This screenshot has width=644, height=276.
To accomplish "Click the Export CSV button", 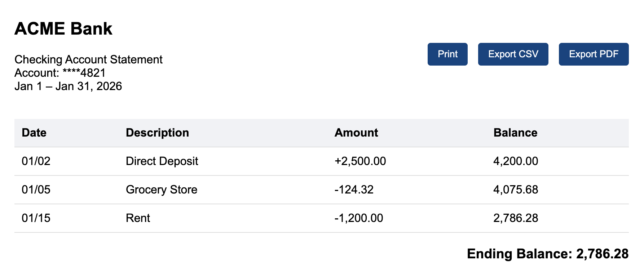I will 513,54.
